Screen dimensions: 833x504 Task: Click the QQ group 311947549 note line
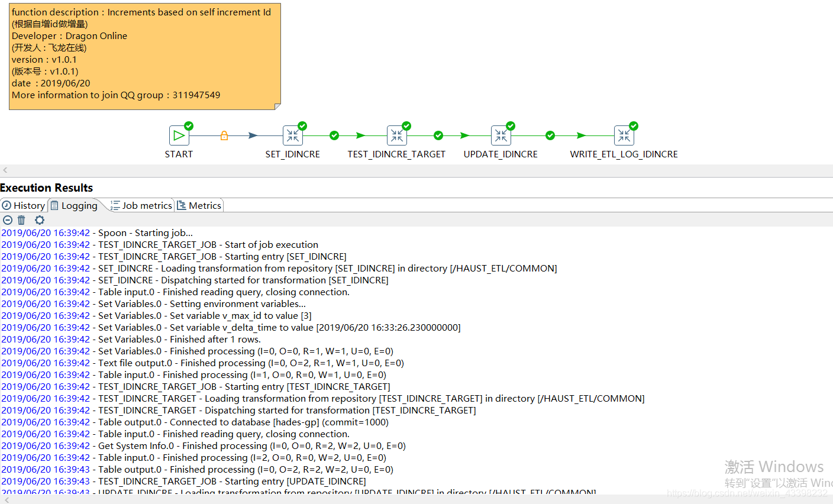pyautogui.click(x=116, y=95)
